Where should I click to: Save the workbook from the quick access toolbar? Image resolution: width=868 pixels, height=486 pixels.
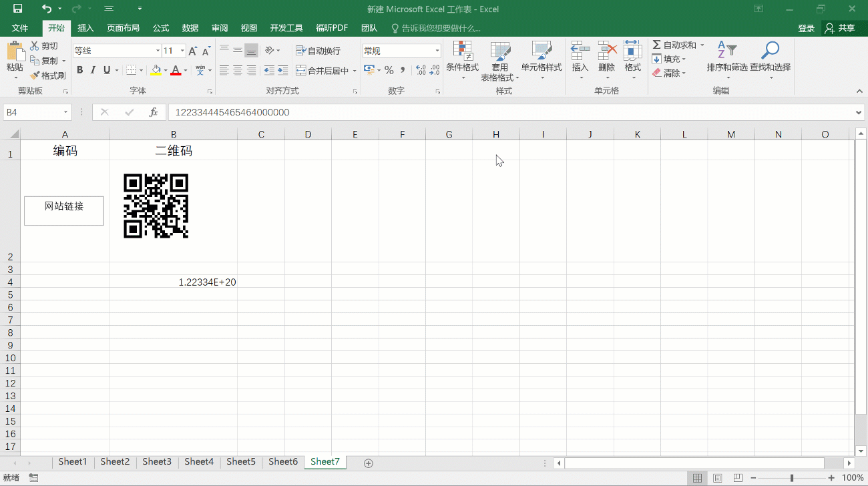click(17, 9)
